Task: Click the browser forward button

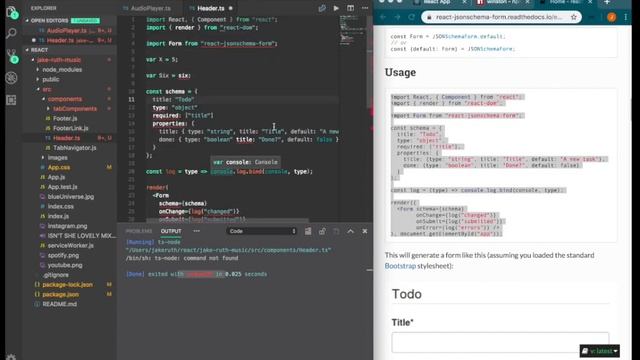Action: tap(397, 17)
